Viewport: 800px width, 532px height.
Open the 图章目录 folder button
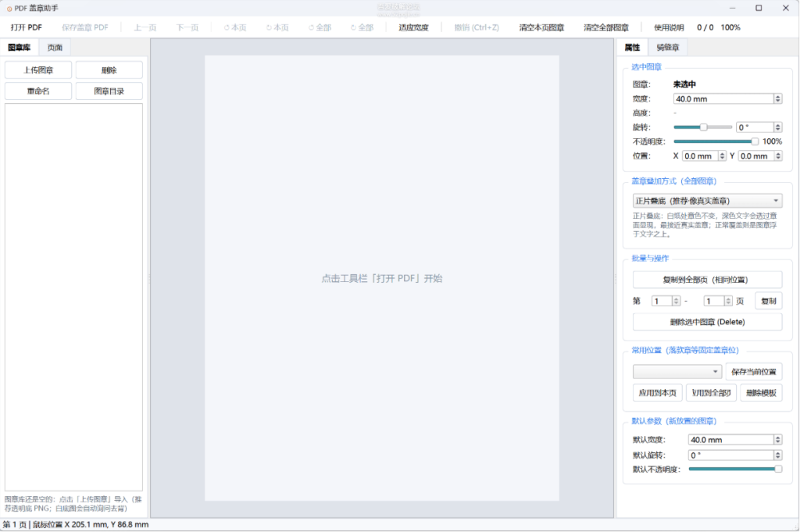pyautogui.click(x=109, y=91)
